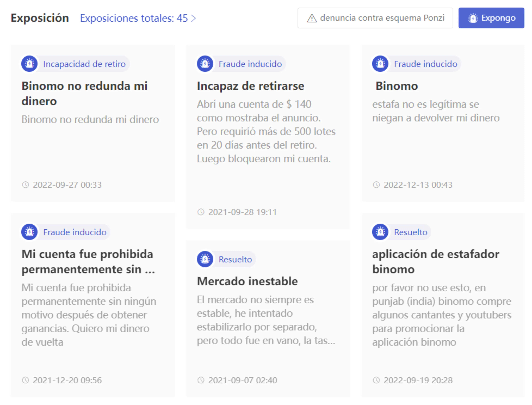
Task: Click clock icon beside 2022-09-27 00:33
Action: coord(26,185)
